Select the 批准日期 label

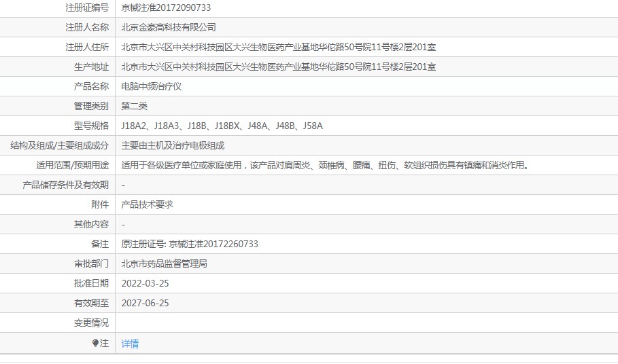click(x=91, y=283)
